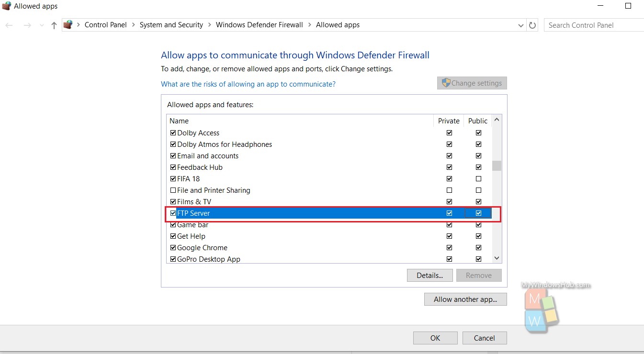This screenshot has width=644, height=354.
Task: Check the Public box for FIFA 18
Action: pos(478,179)
